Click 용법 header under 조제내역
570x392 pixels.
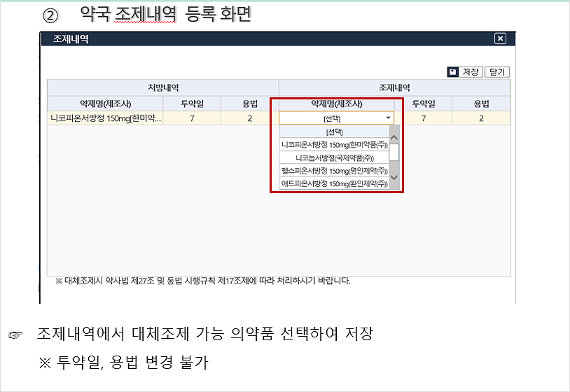(481, 104)
